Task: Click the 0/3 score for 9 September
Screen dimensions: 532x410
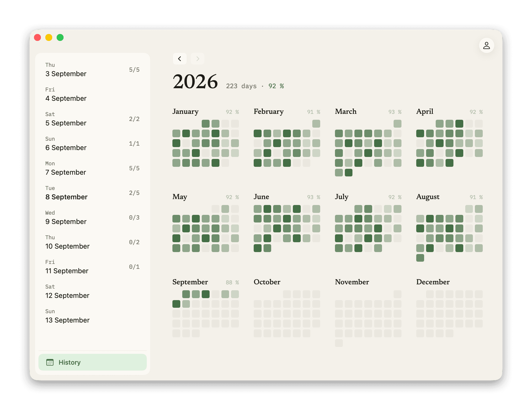Action: pos(134,218)
